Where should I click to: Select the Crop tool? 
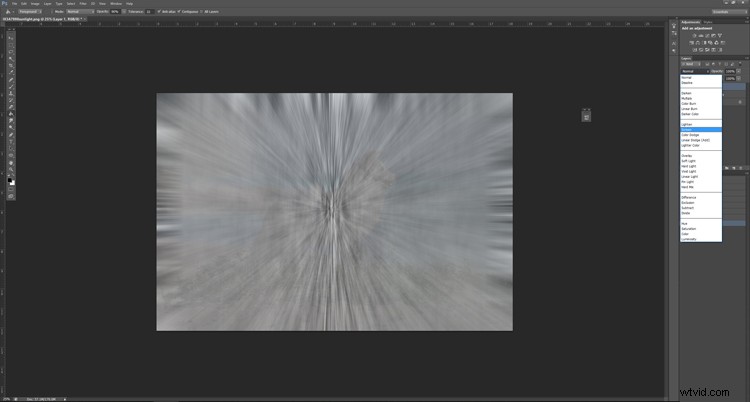[11, 66]
